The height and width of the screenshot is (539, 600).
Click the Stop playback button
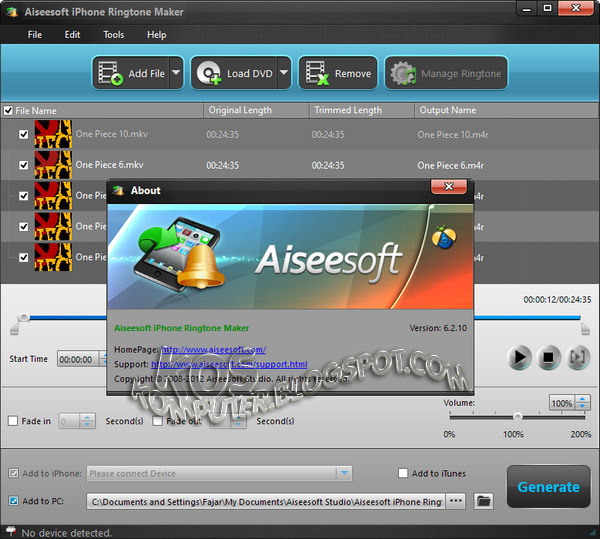click(548, 357)
